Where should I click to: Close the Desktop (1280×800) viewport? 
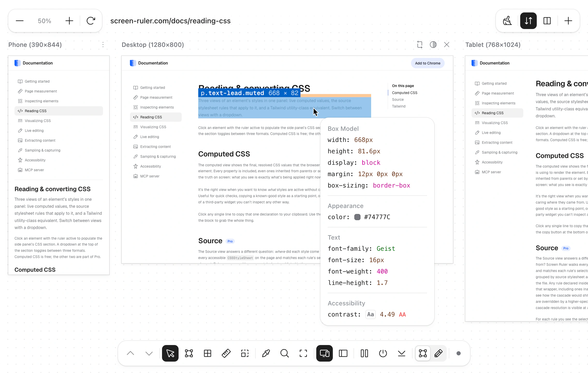click(x=447, y=45)
